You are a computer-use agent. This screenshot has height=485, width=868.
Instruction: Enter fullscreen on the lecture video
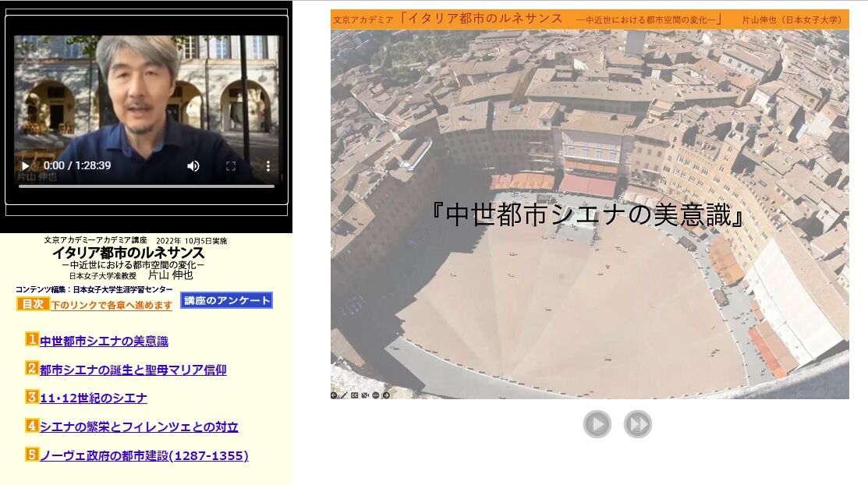click(x=231, y=165)
